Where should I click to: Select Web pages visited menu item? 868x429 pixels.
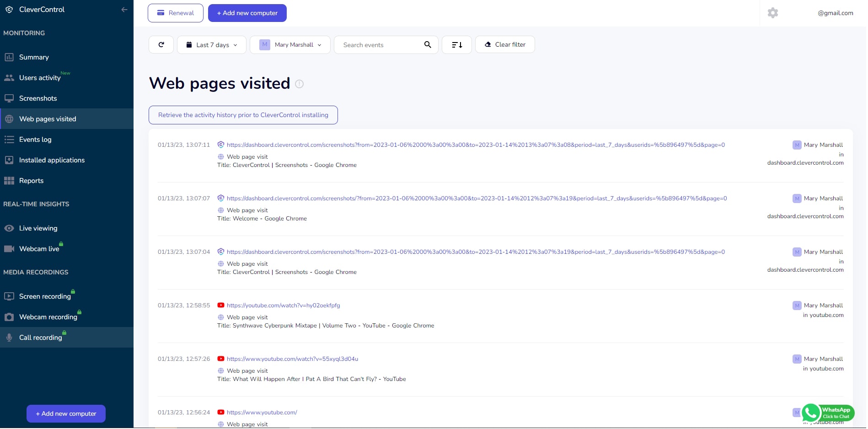67,119
